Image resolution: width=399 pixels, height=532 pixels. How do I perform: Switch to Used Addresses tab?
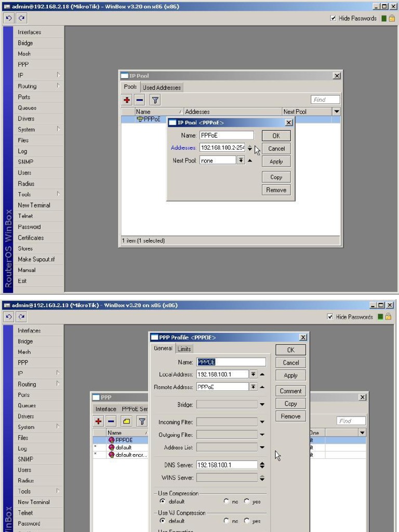(x=162, y=87)
